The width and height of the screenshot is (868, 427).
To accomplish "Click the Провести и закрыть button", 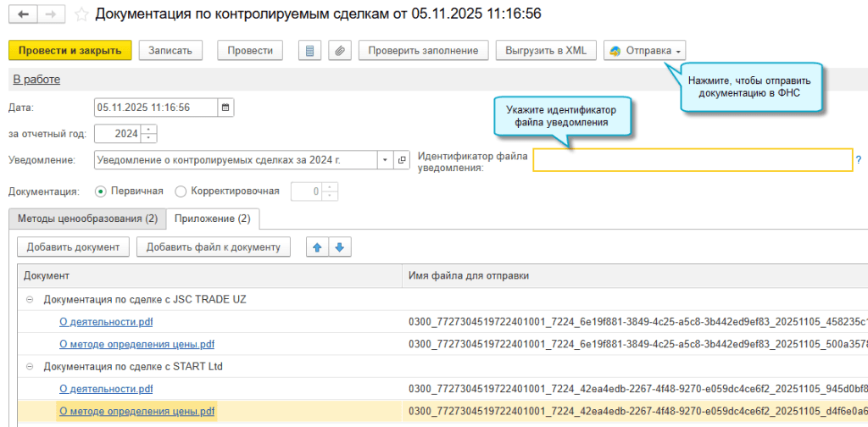I will (x=70, y=51).
